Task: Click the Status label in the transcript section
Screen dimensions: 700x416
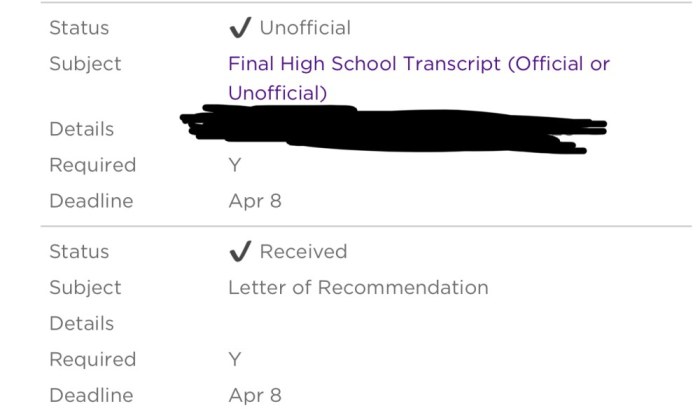Action: 79,28
